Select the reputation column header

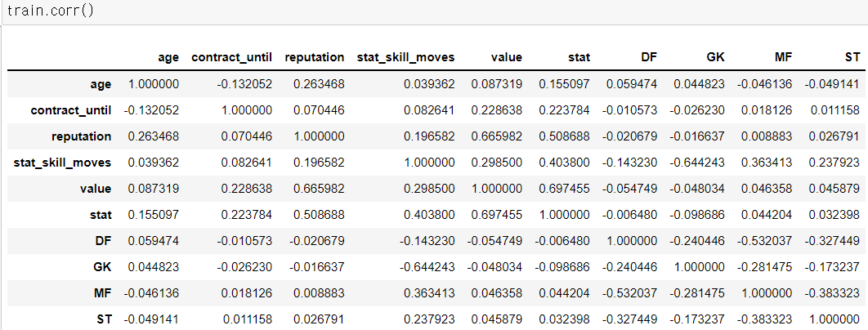click(x=315, y=57)
